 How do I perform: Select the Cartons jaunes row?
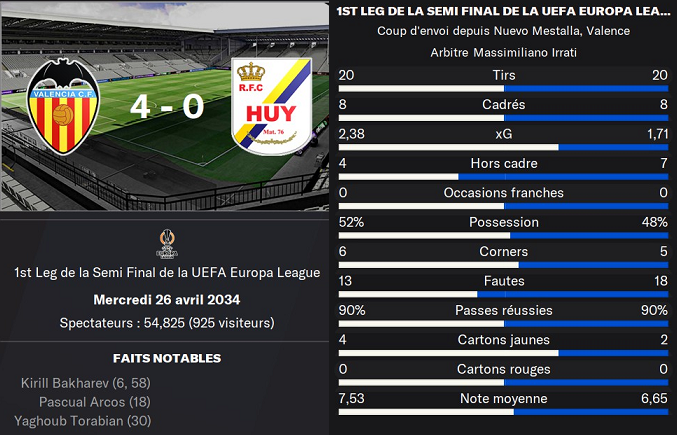click(503, 340)
